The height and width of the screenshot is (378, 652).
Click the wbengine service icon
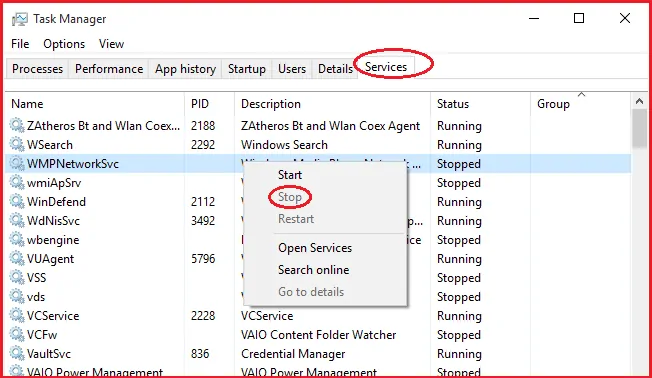17,240
